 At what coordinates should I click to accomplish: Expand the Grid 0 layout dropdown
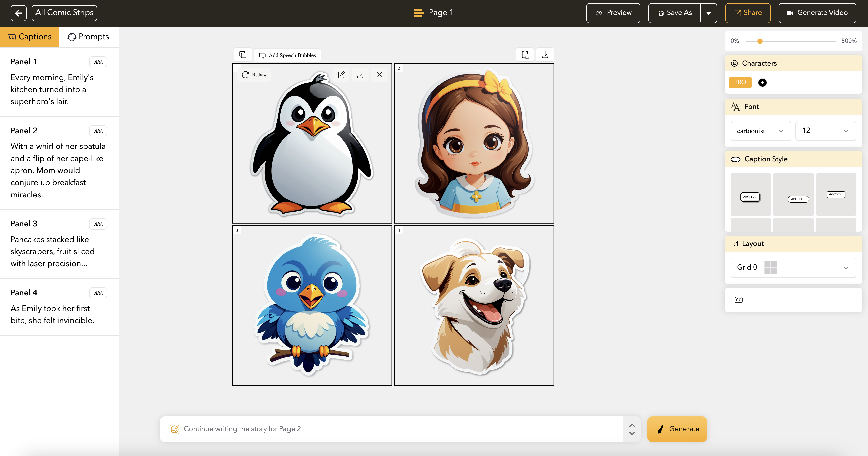pyautogui.click(x=793, y=268)
